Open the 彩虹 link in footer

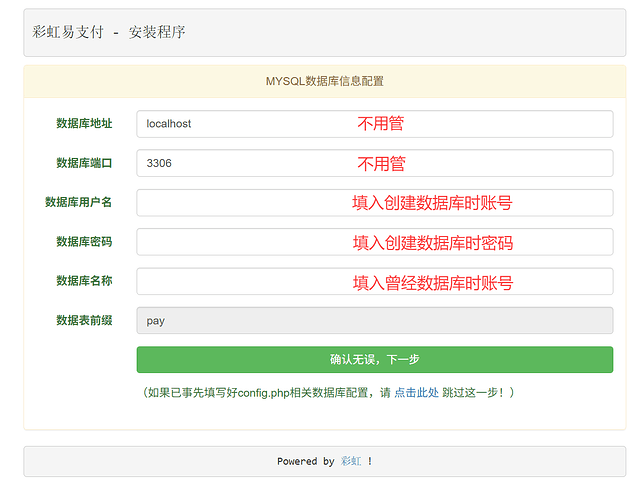pyautogui.click(x=350, y=461)
